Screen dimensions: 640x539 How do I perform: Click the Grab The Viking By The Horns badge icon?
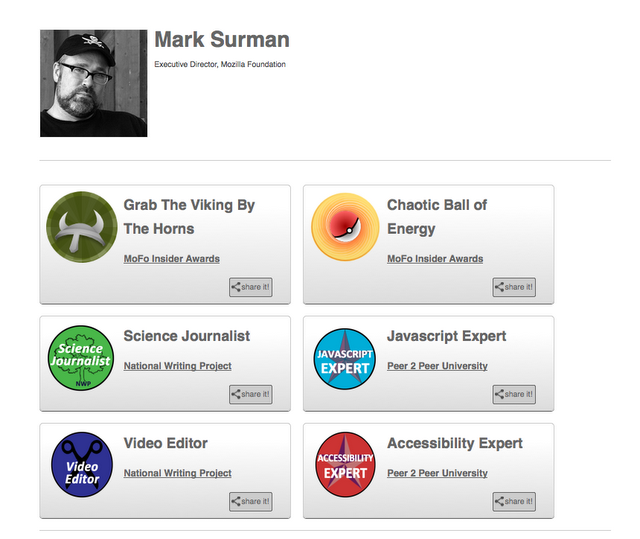pos(82,225)
